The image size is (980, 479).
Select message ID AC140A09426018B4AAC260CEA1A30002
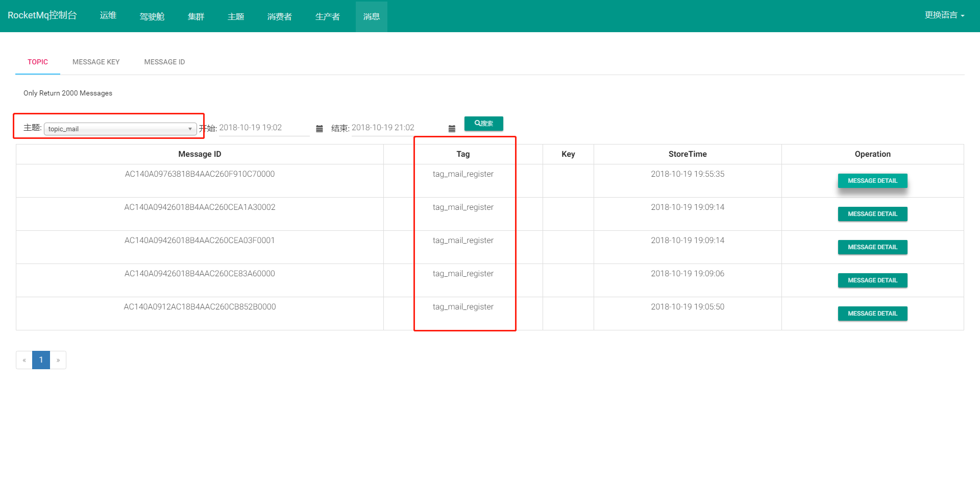[x=200, y=207]
